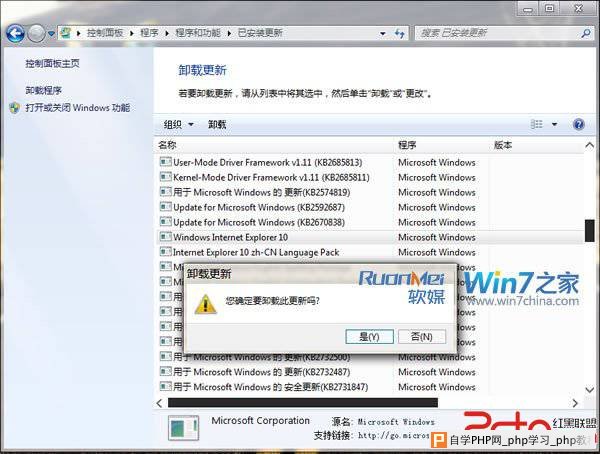Maximize the Installed Updates window
Image resolution: width=600 pixels, height=454 pixels.
click(x=549, y=9)
